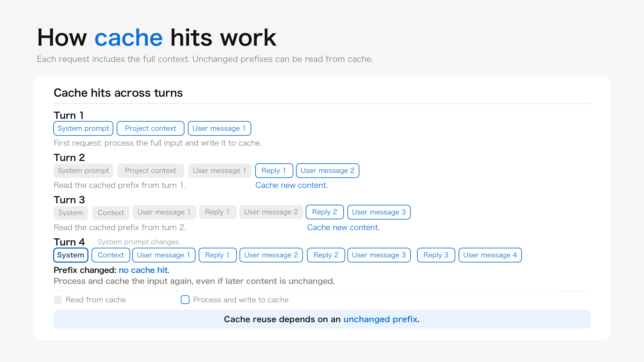Click the Context chip in Turn 4
Image resolution: width=644 pixels, height=362 pixels.
(111, 255)
